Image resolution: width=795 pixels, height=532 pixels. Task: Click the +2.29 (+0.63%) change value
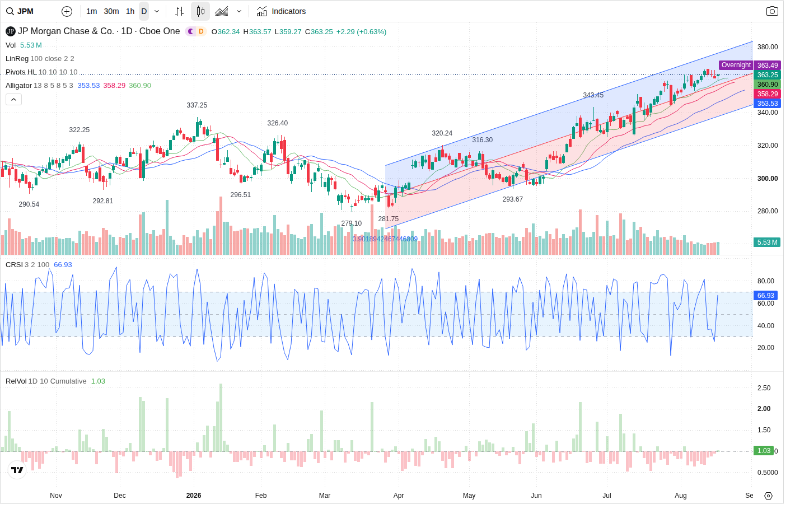[x=361, y=32]
